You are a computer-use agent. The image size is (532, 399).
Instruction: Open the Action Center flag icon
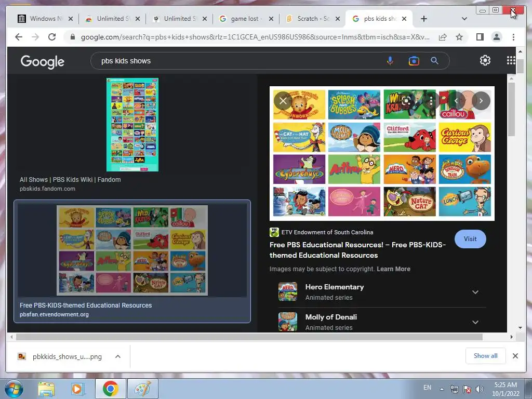[467, 389]
